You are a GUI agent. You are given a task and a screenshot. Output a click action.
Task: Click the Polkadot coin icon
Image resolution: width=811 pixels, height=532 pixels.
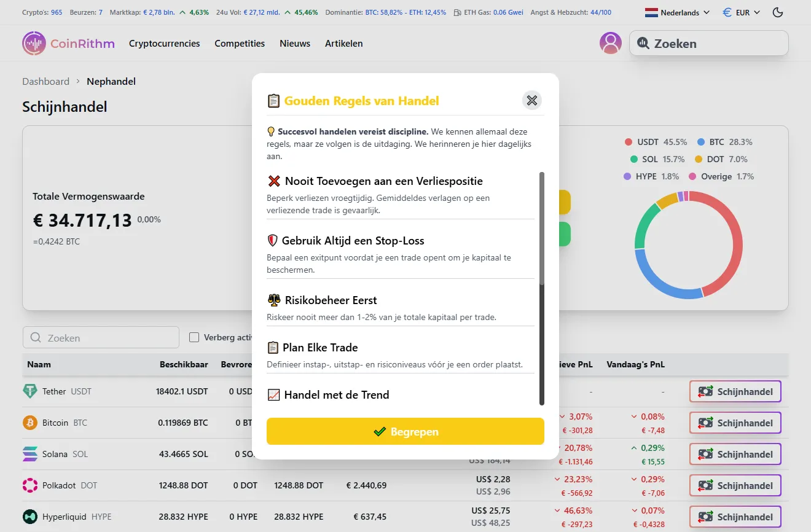point(29,485)
